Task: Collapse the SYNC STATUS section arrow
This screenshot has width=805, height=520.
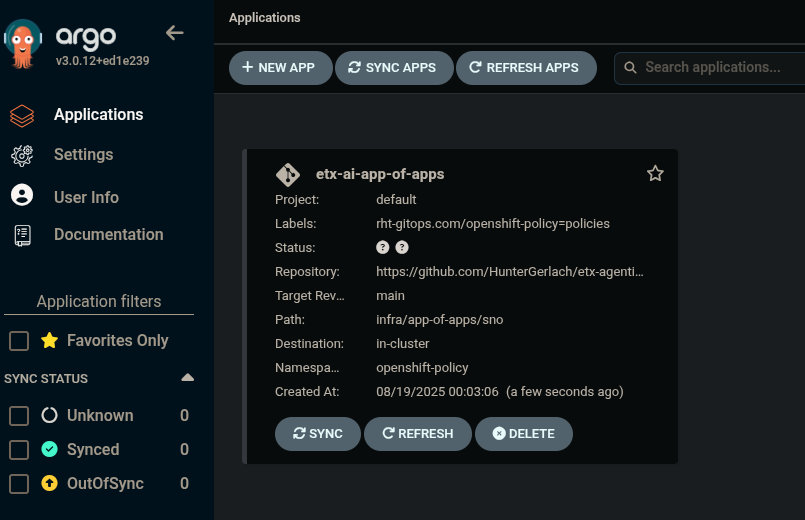Action: (x=187, y=378)
